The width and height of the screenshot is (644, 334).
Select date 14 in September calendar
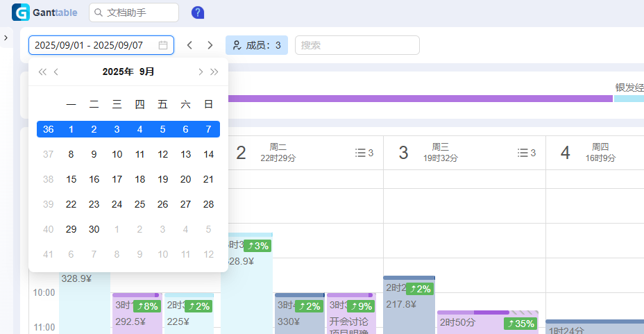[209, 154]
